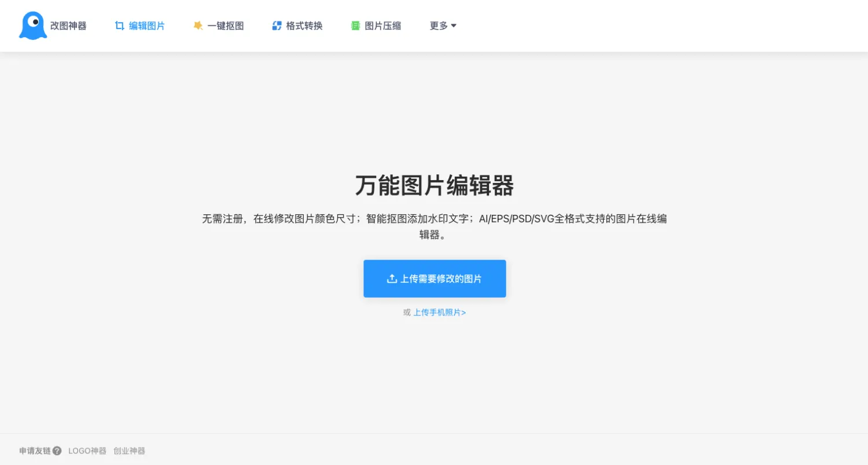Click the green compress icon for 图片压缩
Image resolution: width=868 pixels, height=465 pixels.
tap(355, 25)
